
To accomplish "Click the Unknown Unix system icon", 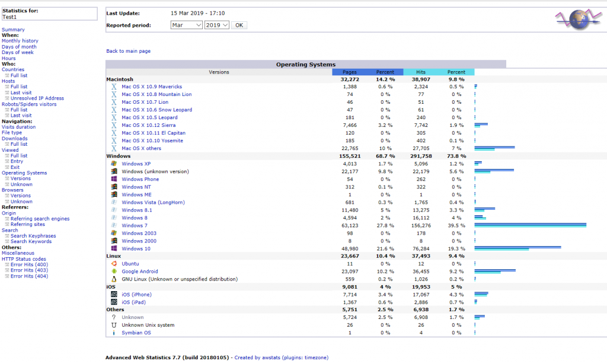I will coord(114,325).
